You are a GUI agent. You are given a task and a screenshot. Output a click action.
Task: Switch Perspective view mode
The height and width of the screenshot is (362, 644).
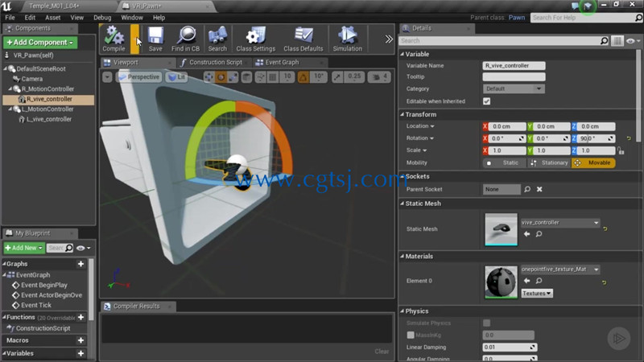click(138, 77)
